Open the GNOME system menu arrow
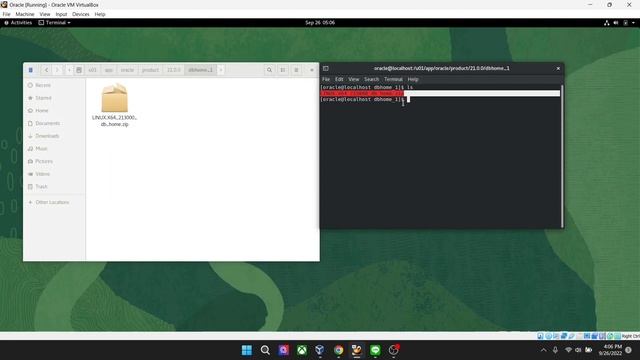 point(633,23)
